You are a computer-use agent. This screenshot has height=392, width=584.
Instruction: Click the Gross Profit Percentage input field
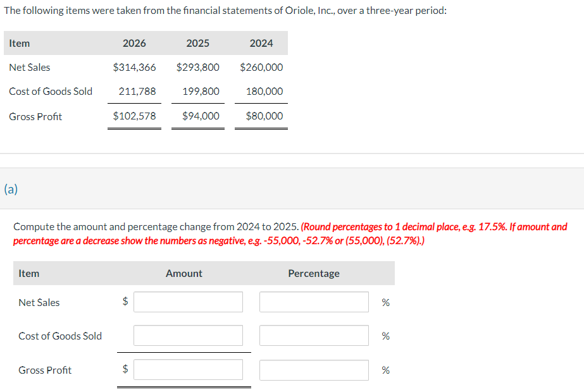[x=314, y=369]
